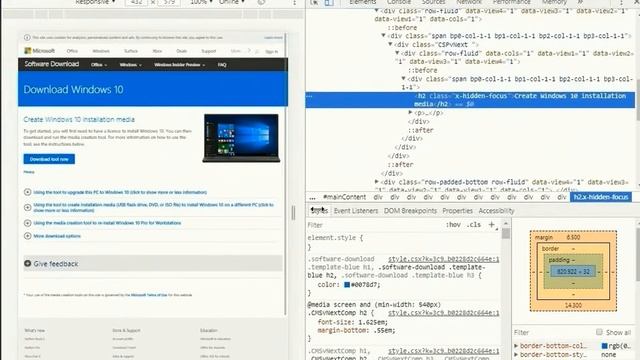Open the Office dropdown in Software Download bar
This screenshot has height=360, width=640.
[99, 65]
